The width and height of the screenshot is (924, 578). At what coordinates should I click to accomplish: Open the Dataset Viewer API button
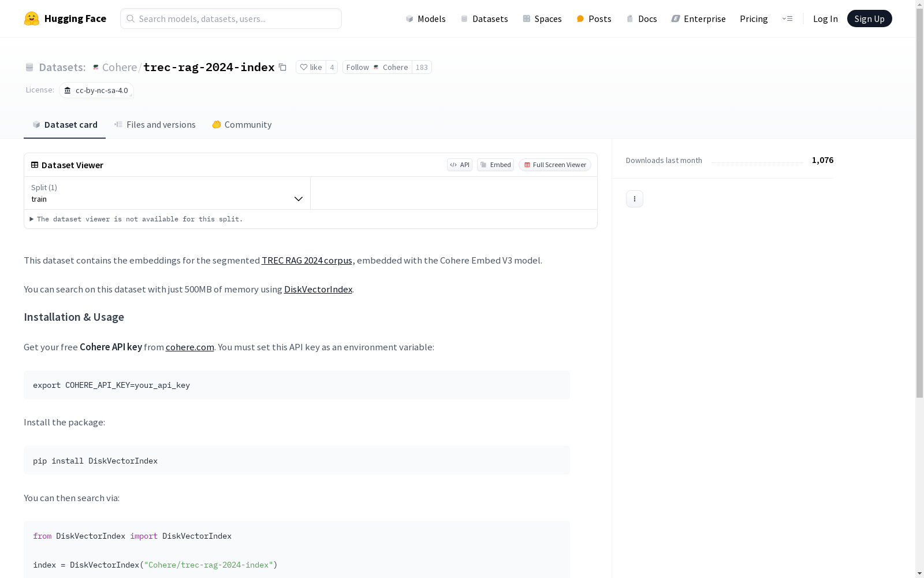[x=460, y=165]
